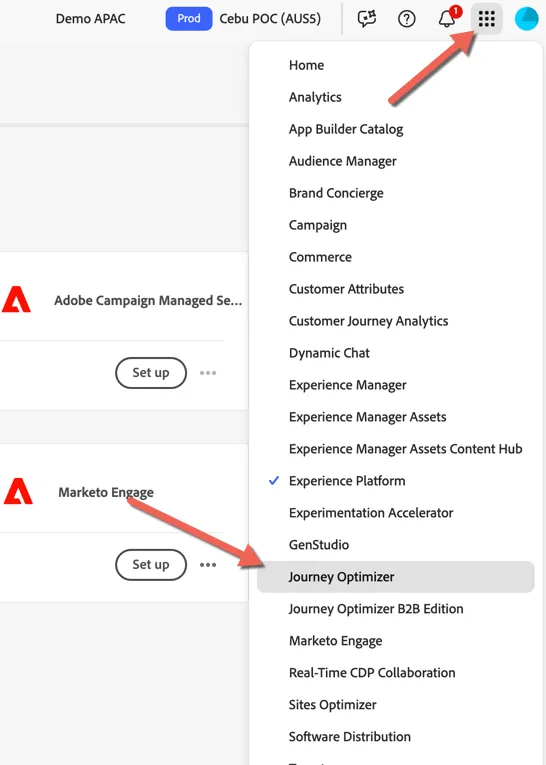
Task: Open the notifications bell
Action: [x=448, y=18]
